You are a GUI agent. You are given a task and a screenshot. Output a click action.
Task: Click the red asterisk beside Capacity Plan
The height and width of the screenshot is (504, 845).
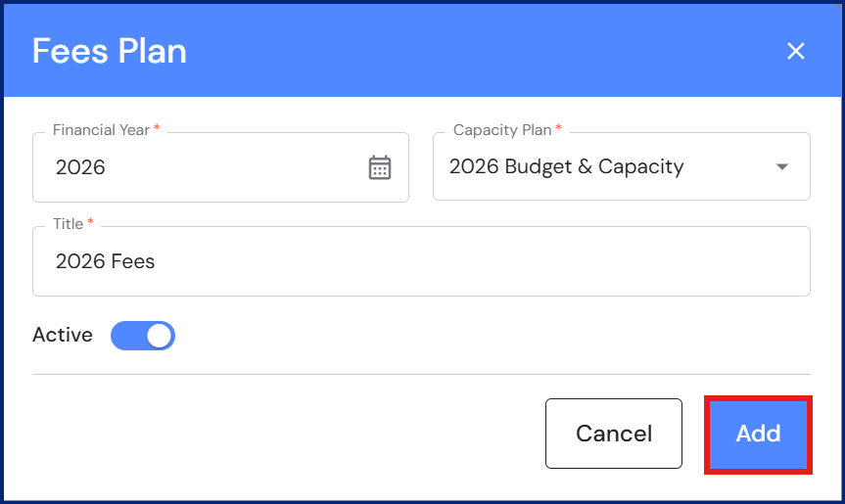(x=559, y=129)
